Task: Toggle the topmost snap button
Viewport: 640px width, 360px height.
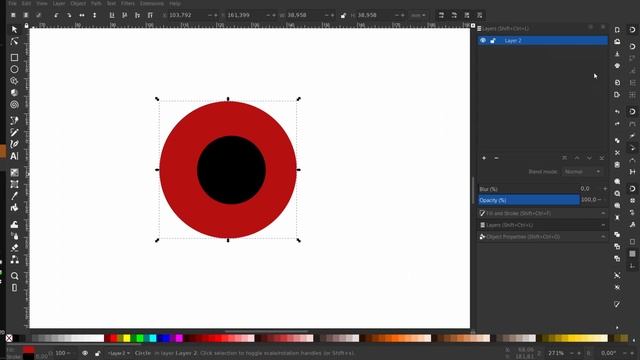Action: click(x=632, y=29)
